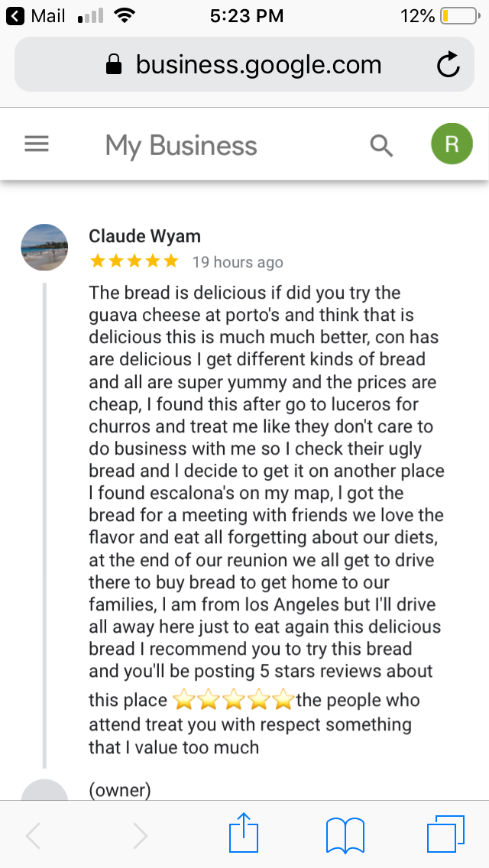Tap the five-star rating under reviewer name
The image size is (489, 868).
click(134, 261)
